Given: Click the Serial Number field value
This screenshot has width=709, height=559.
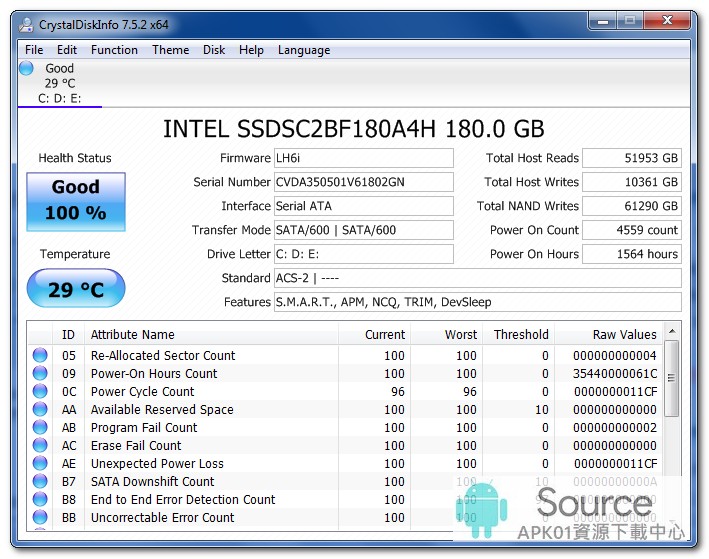Looking at the screenshot, I should pos(364,182).
